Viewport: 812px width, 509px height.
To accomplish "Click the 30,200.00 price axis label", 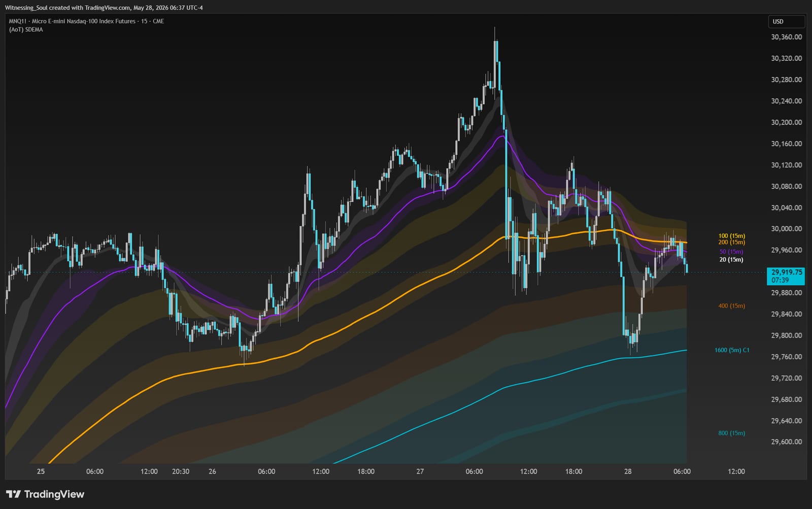I will pyautogui.click(x=786, y=122).
